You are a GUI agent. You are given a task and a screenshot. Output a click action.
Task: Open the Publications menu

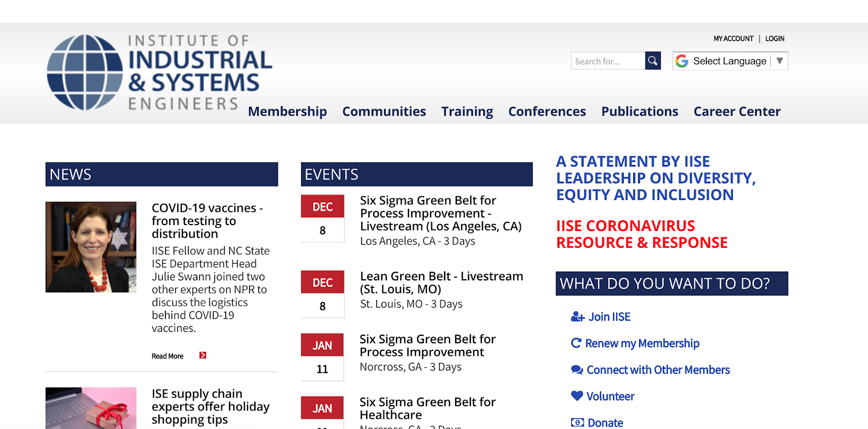click(640, 111)
